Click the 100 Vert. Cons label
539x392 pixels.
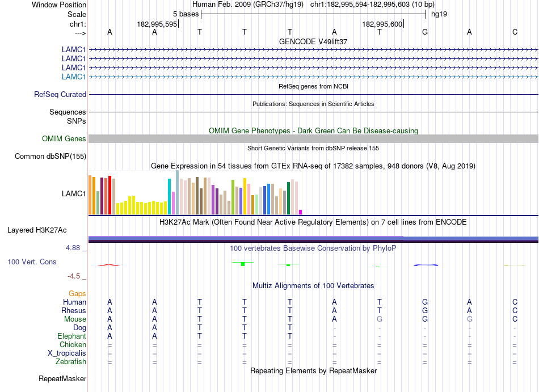[x=32, y=262]
